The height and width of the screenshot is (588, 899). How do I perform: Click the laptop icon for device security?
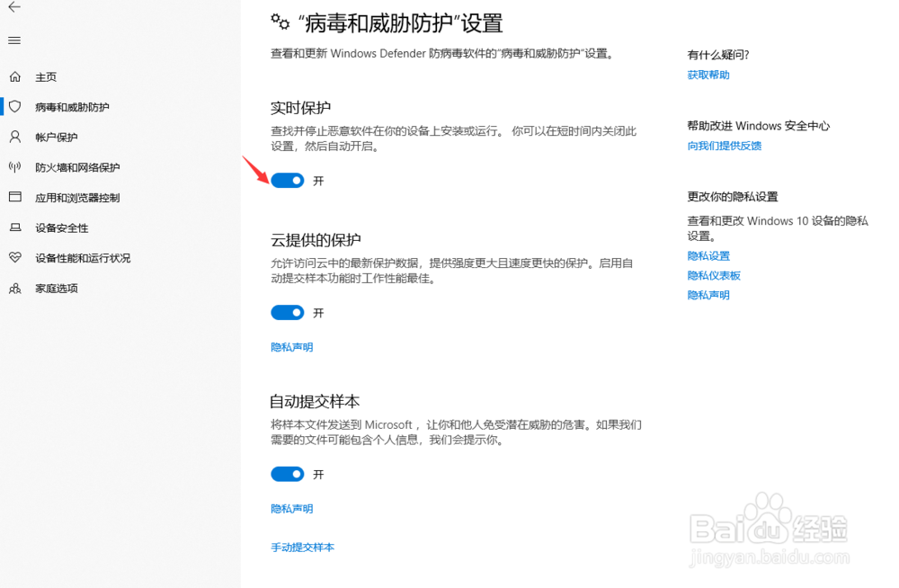(x=15, y=227)
